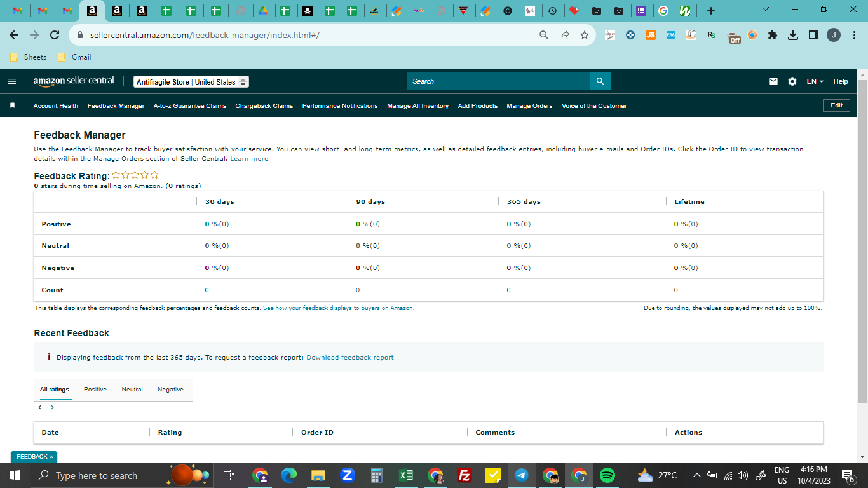Select the Positive tab
Screen dimensions: 868x488
tap(95, 390)
